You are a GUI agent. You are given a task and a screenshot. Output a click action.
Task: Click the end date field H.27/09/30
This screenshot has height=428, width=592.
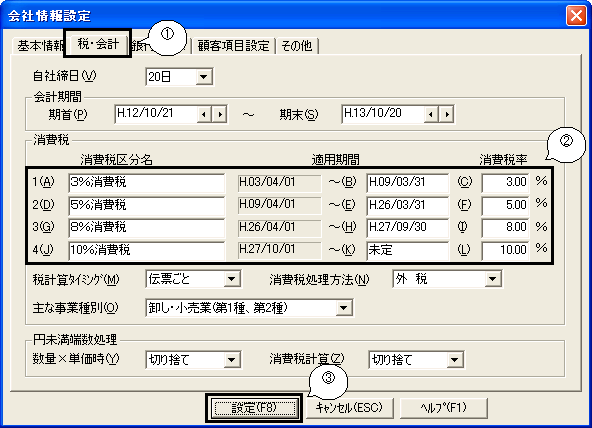tap(408, 228)
